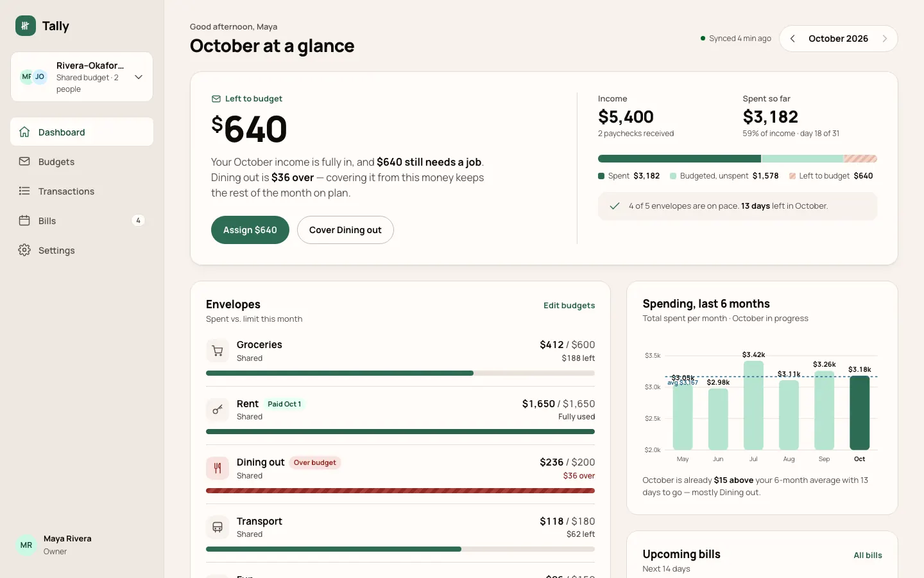Click the Rent key icon
The height and width of the screenshot is (578, 924).
point(218,410)
